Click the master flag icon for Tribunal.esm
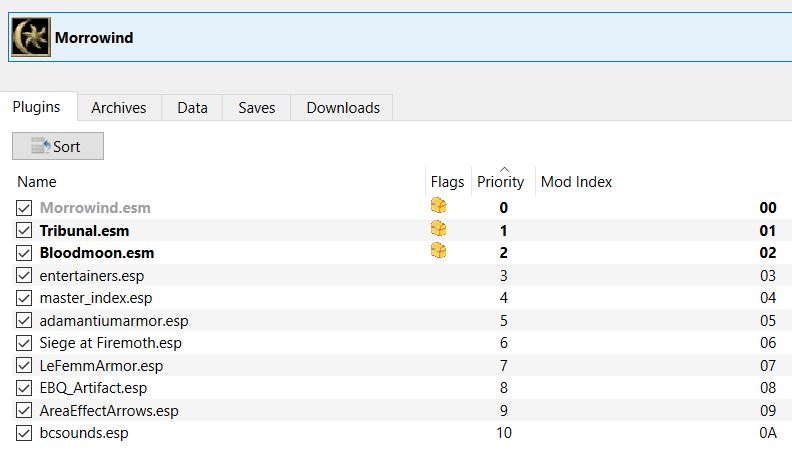792x452 pixels. [438, 228]
